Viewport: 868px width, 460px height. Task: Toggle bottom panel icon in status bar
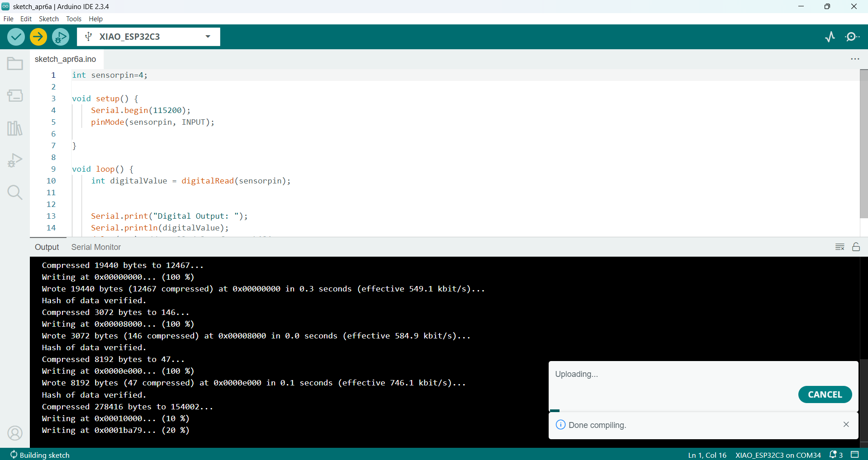pyautogui.click(x=855, y=455)
